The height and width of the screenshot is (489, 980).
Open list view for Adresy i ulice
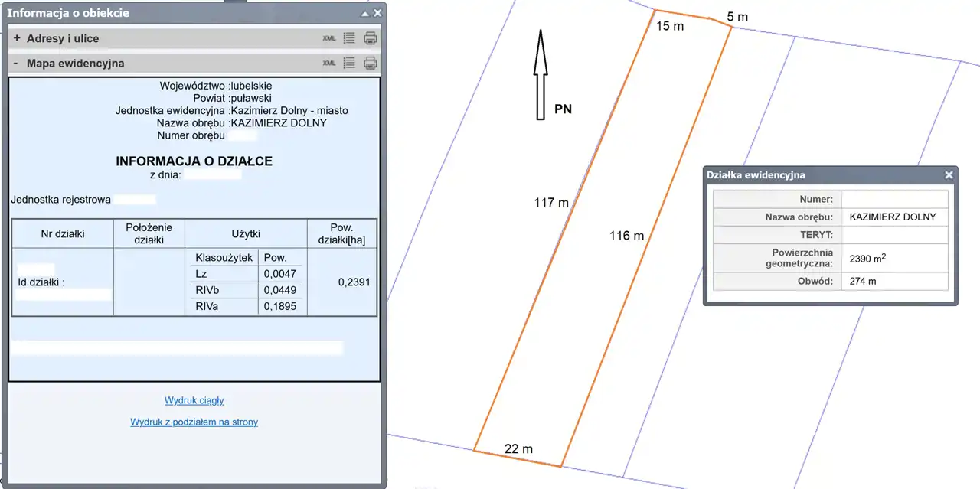(x=349, y=38)
